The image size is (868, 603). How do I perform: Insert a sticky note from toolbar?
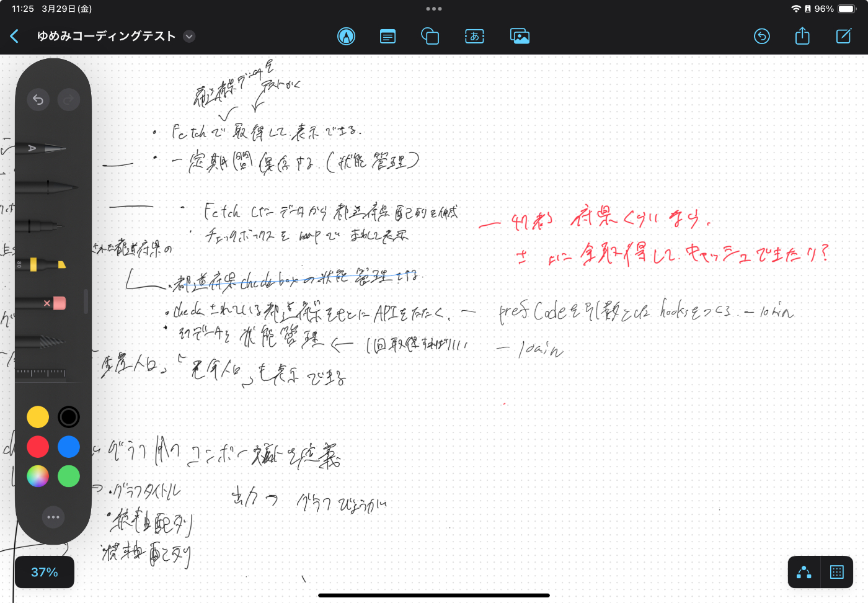click(x=388, y=37)
